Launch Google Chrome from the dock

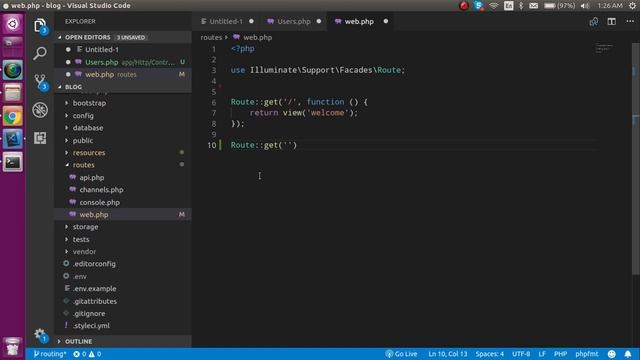point(13,117)
